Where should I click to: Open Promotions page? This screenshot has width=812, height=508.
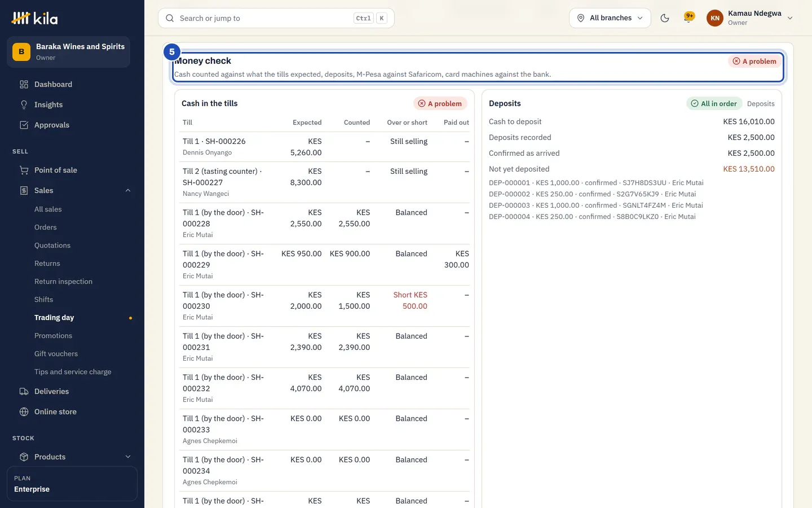tap(53, 335)
